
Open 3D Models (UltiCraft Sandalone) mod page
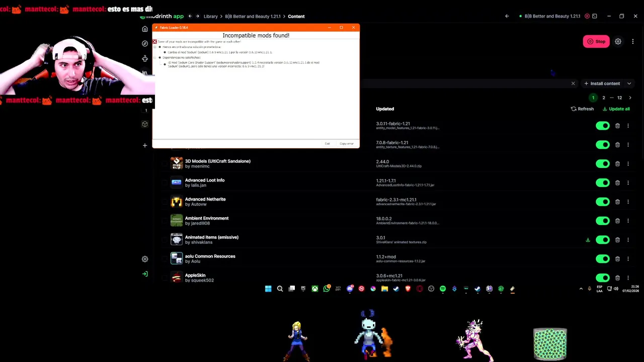pyautogui.click(x=217, y=161)
